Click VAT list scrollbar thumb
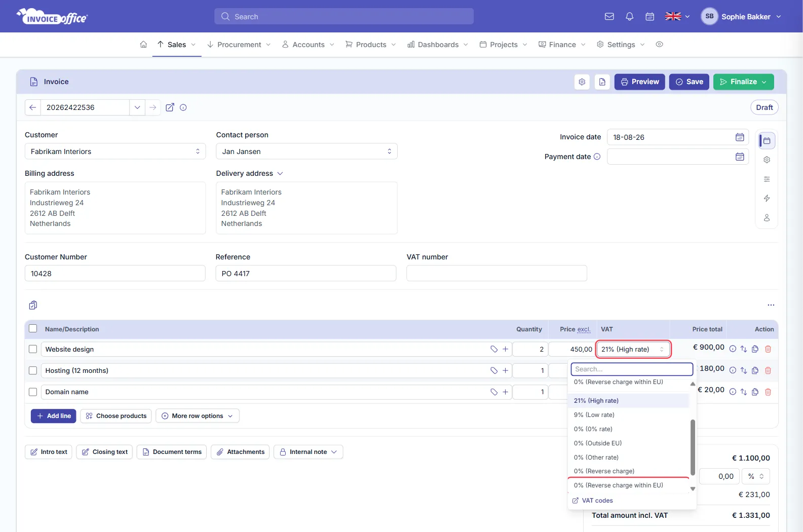Viewport: 803px width, 532px height. (693, 447)
